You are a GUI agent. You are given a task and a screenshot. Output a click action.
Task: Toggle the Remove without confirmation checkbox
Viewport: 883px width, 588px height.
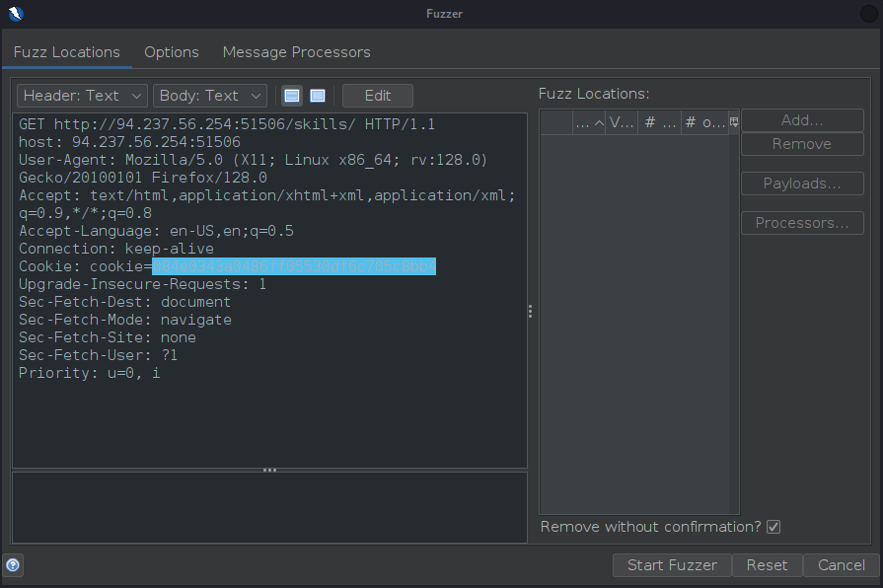[x=773, y=527]
